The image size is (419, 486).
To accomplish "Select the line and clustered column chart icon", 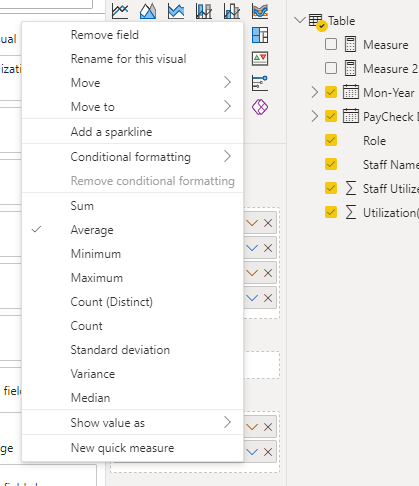I will (232, 11).
